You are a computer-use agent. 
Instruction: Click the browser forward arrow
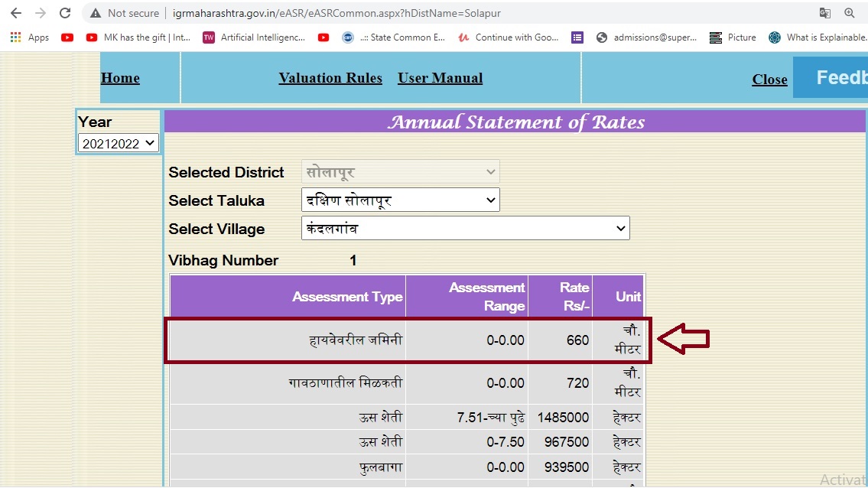point(41,13)
